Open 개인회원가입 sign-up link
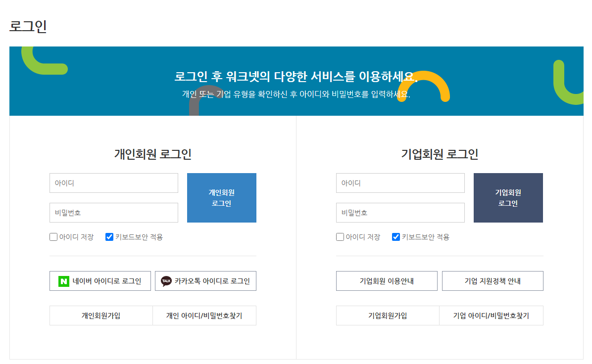The height and width of the screenshot is (364, 592). pyautogui.click(x=101, y=316)
